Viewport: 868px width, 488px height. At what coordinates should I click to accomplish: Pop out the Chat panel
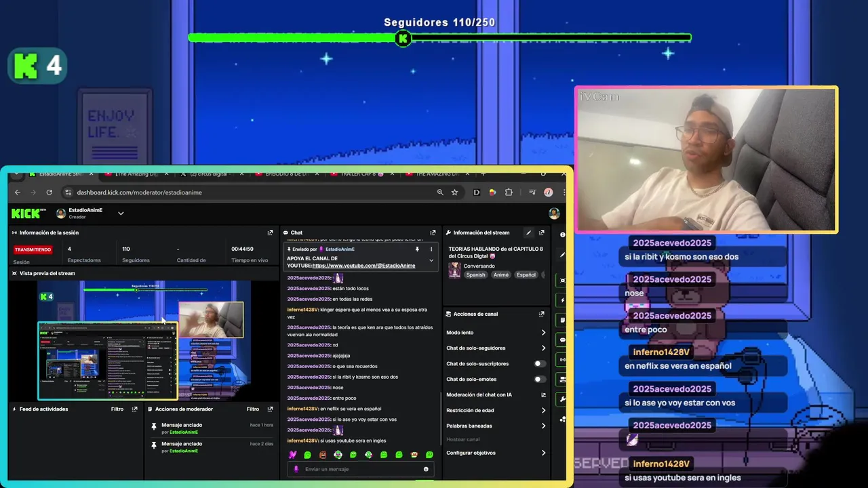433,232
